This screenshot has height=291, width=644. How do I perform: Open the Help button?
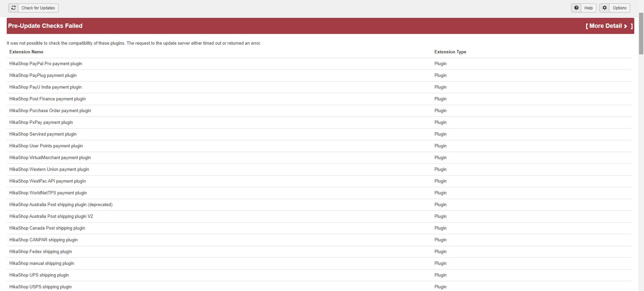[x=584, y=8]
